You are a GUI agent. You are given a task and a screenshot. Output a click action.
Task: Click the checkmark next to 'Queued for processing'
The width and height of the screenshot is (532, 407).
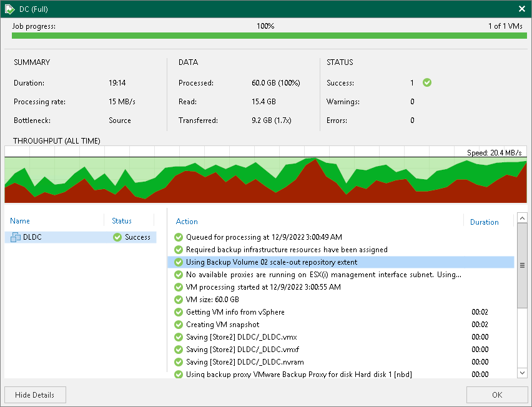pos(179,237)
